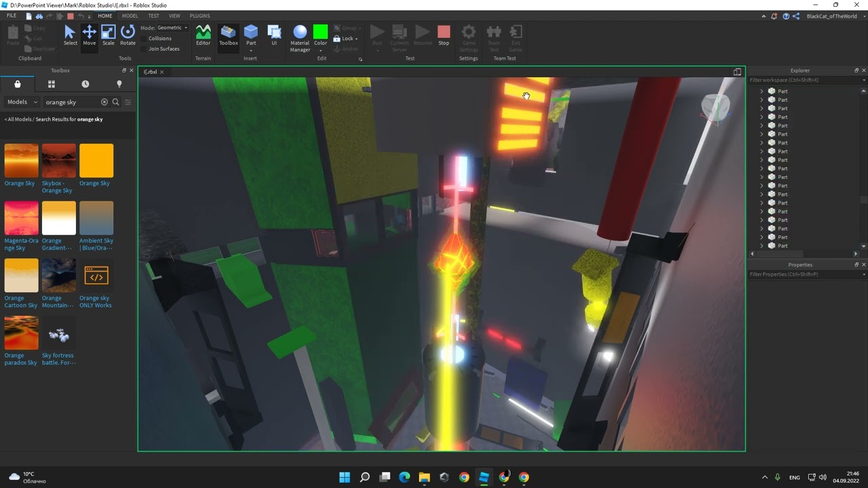This screenshot has width=868, height=488.
Task: Switch to the PLUGINS ribbon tab
Action: click(x=199, y=16)
